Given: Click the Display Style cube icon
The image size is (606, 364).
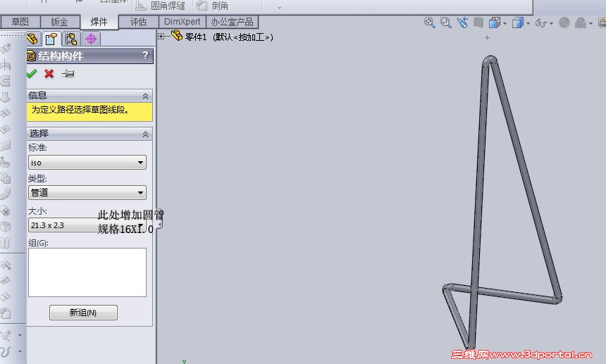Looking at the screenshot, I should point(517,23).
